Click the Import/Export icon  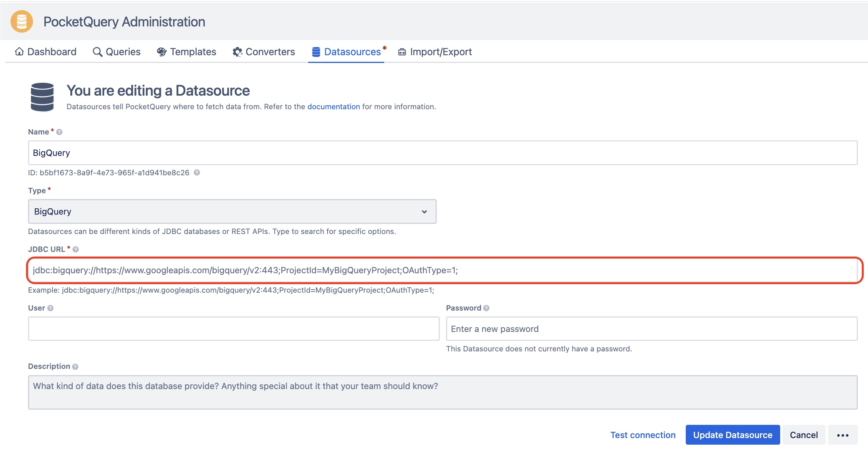point(402,52)
